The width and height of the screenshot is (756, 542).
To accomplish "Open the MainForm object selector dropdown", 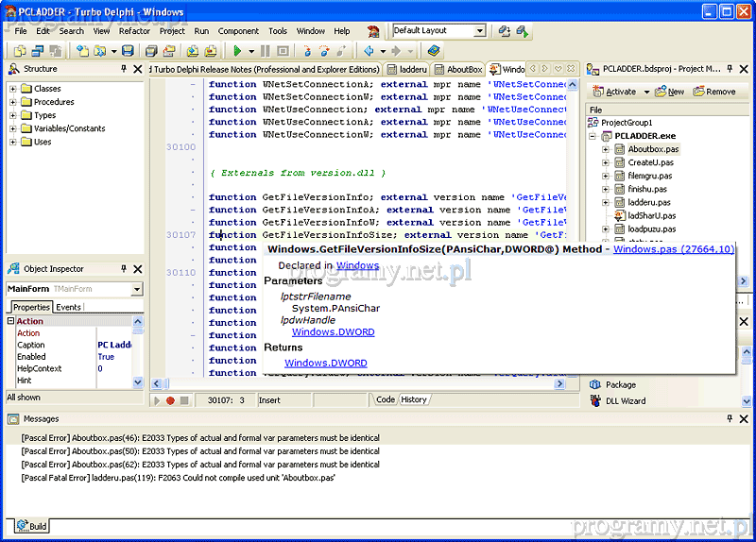I will 137,289.
